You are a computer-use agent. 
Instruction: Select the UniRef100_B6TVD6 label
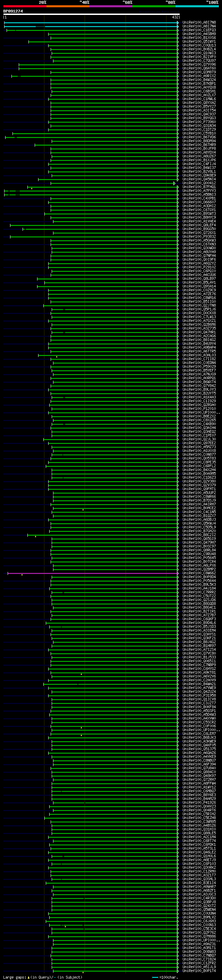click(x=199, y=137)
